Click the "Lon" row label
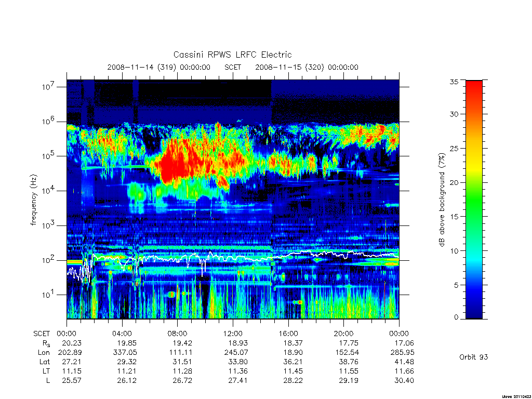 [44, 353]
